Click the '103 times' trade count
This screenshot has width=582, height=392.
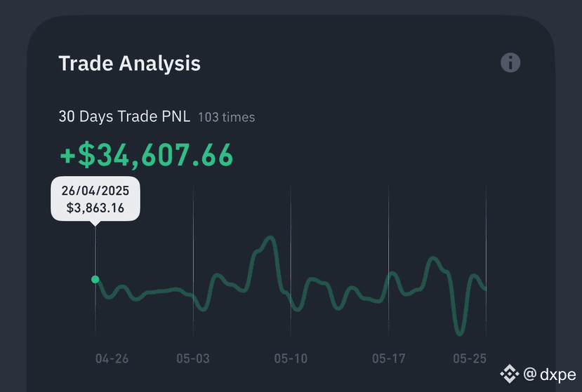click(x=227, y=117)
